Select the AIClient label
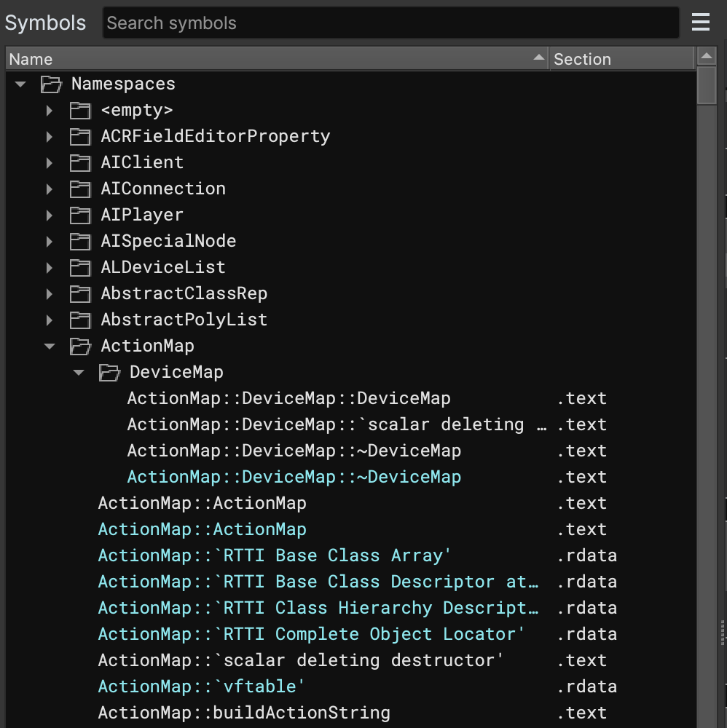727x728 pixels. [142, 162]
